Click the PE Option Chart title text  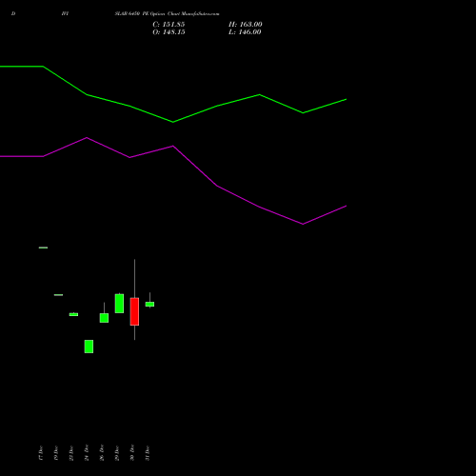(x=167, y=14)
